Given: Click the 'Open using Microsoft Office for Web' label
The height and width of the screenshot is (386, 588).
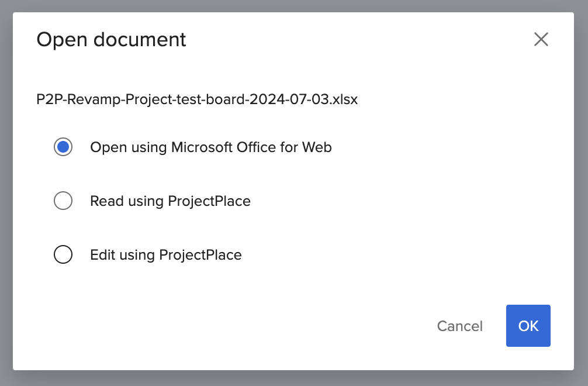Looking at the screenshot, I should click(x=210, y=147).
